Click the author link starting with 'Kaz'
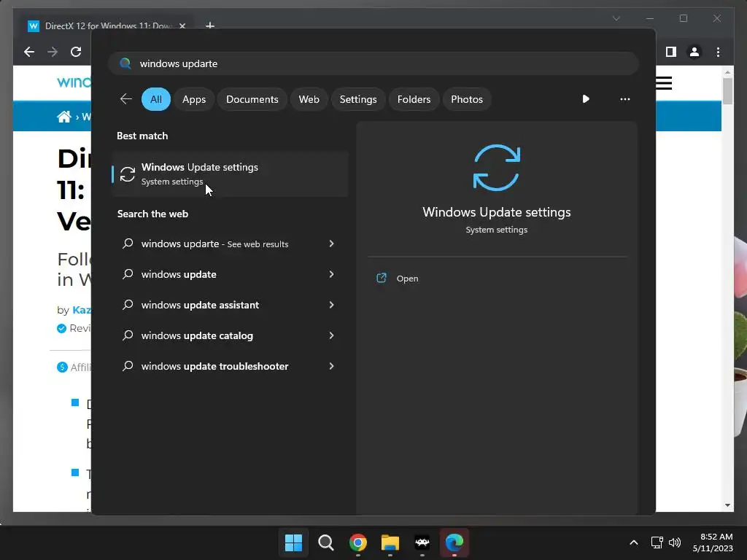747x560 pixels. (82, 310)
